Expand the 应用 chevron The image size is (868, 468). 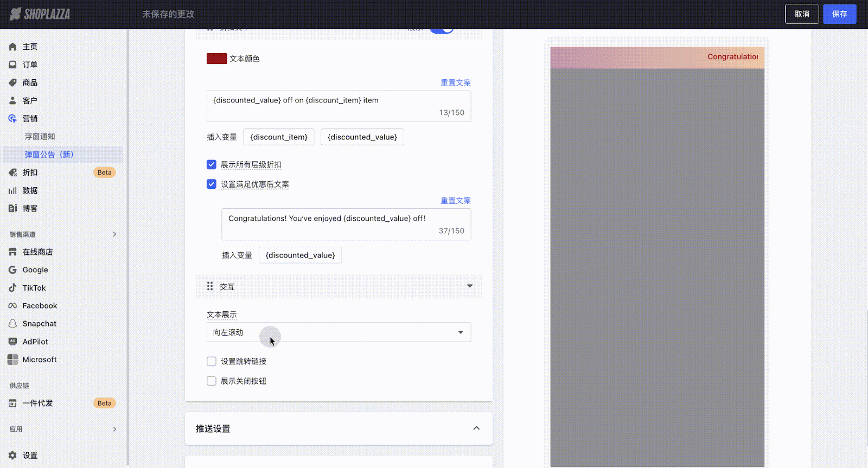point(114,429)
